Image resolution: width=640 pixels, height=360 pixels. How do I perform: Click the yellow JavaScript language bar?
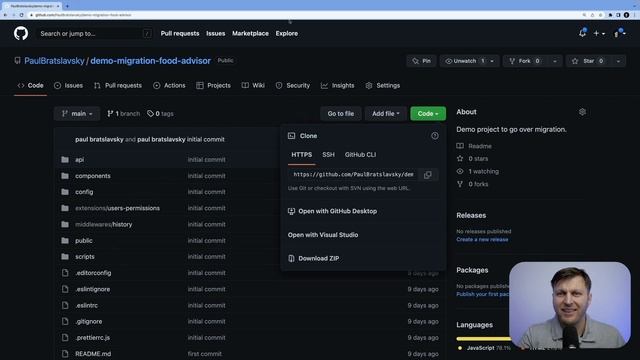(x=483, y=339)
